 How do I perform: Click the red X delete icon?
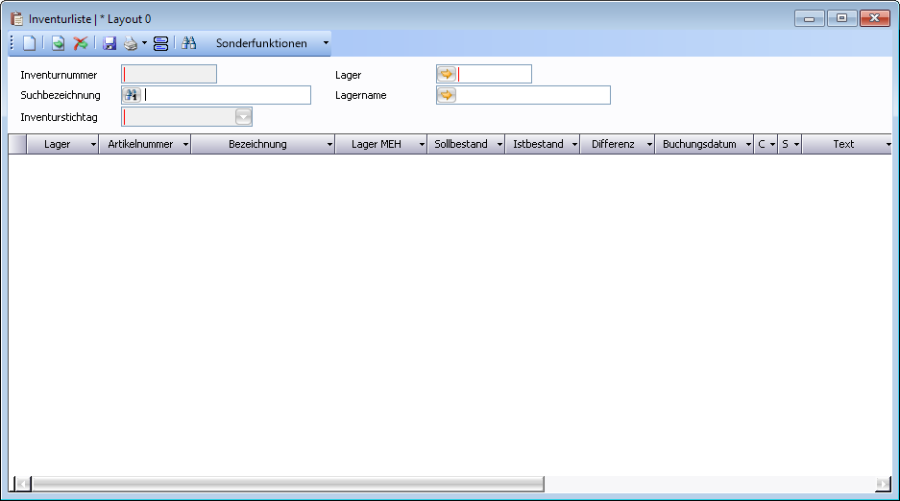pyautogui.click(x=80, y=44)
